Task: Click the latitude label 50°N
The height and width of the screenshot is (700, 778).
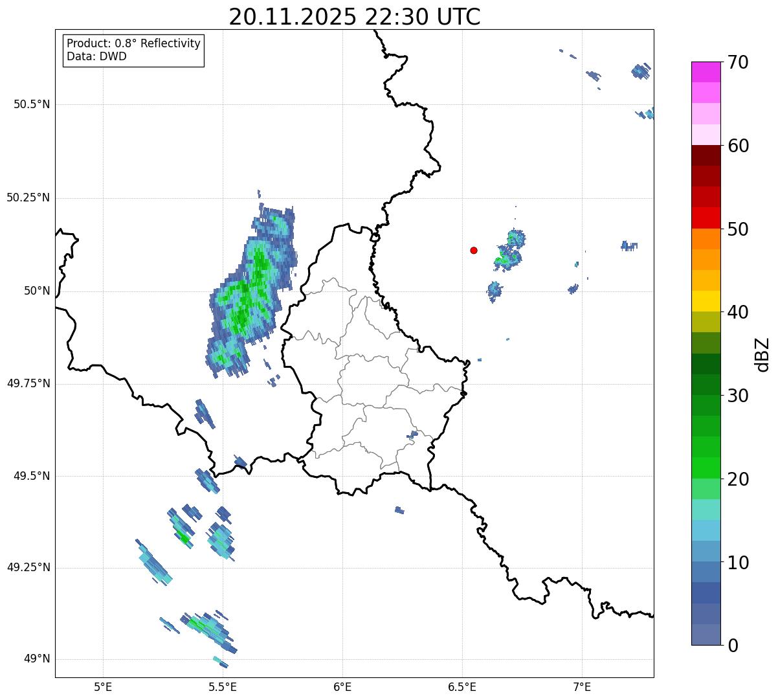Action: [x=37, y=291]
